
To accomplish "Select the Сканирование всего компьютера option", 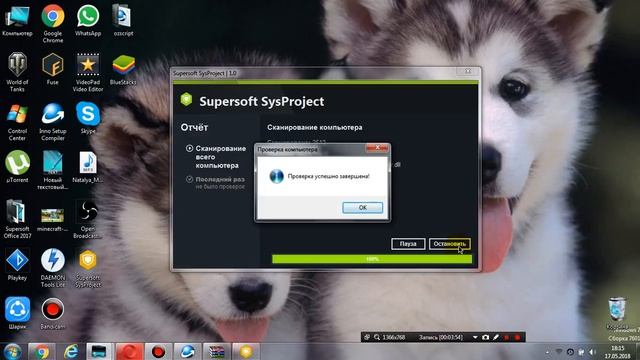I will point(216,157).
